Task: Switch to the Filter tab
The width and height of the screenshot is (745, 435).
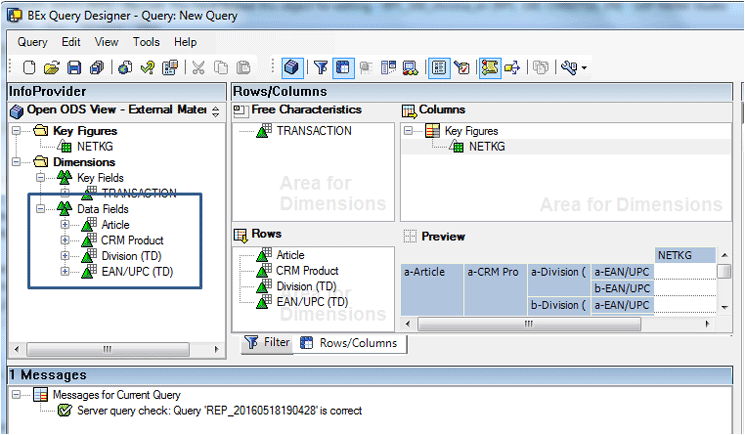Action: point(267,343)
